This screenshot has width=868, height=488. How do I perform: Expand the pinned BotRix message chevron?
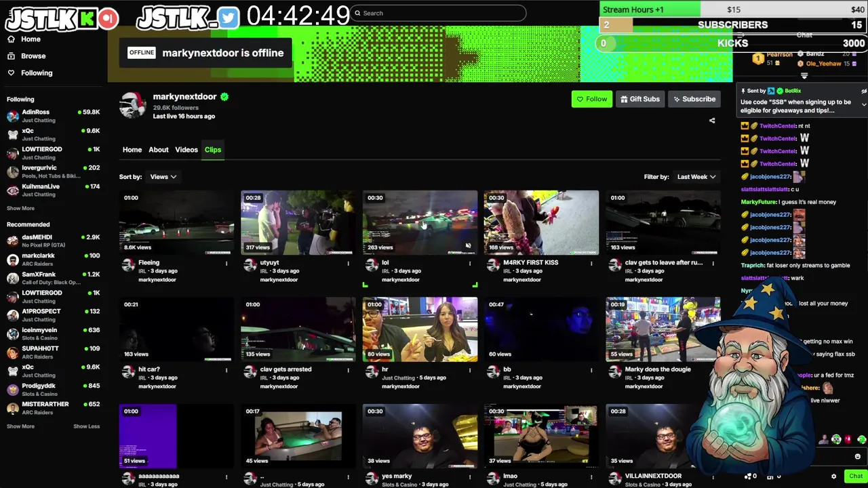pyautogui.click(x=864, y=104)
